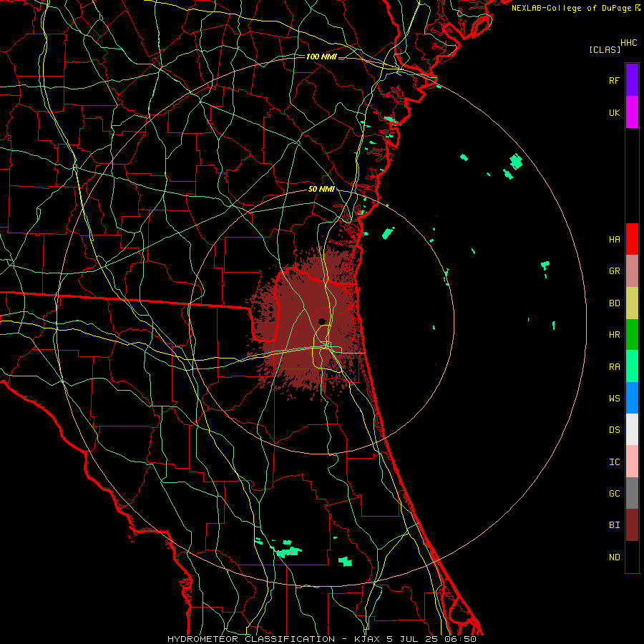Click the [CLAS] units label

pos(605,49)
